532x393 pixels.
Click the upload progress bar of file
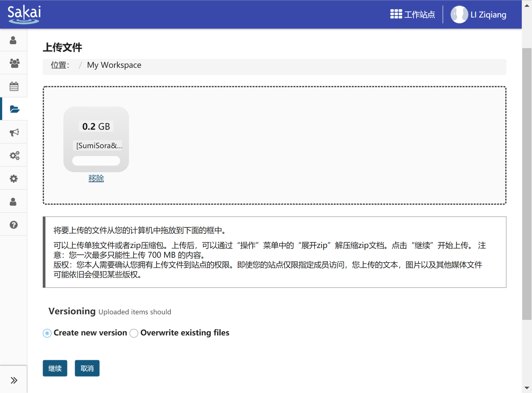click(x=96, y=161)
